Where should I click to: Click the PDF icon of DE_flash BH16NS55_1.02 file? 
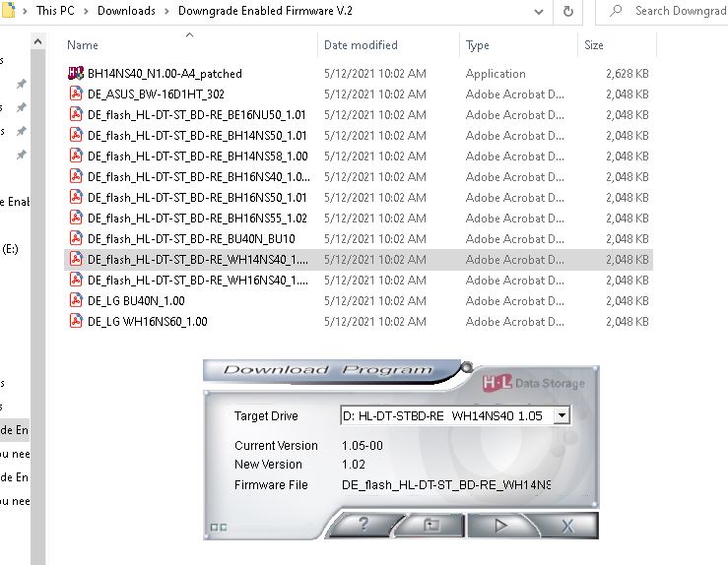click(x=76, y=218)
